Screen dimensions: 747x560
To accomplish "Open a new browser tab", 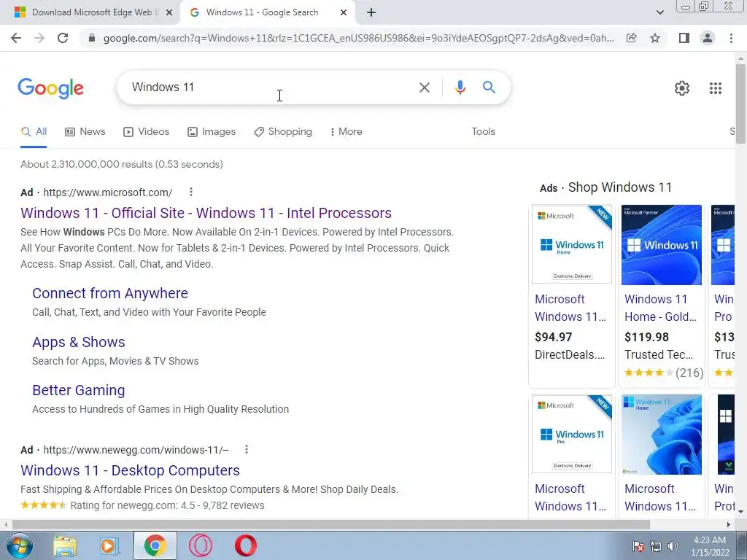I will tap(371, 13).
